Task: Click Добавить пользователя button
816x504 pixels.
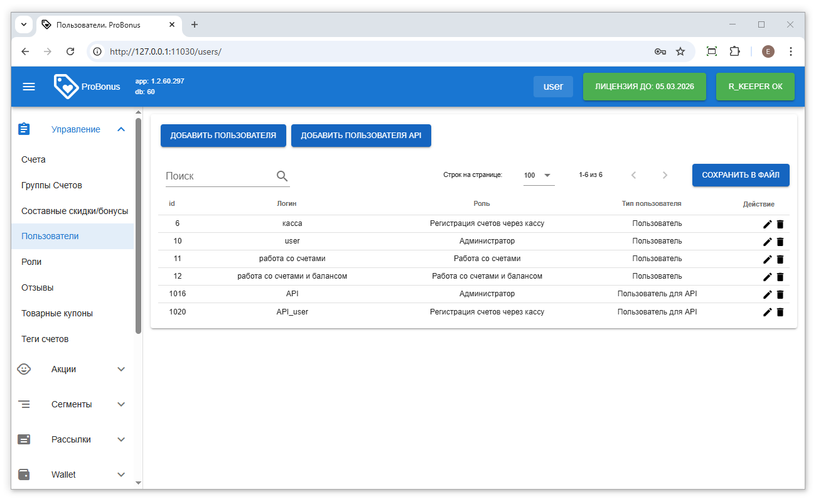Action: pyautogui.click(x=223, y=136)
